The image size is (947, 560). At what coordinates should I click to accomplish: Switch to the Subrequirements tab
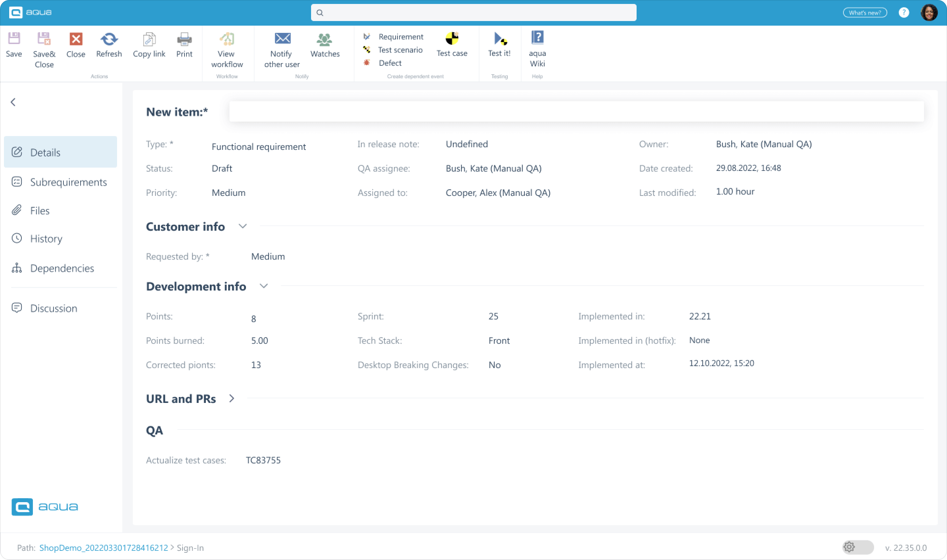point(68,182)
